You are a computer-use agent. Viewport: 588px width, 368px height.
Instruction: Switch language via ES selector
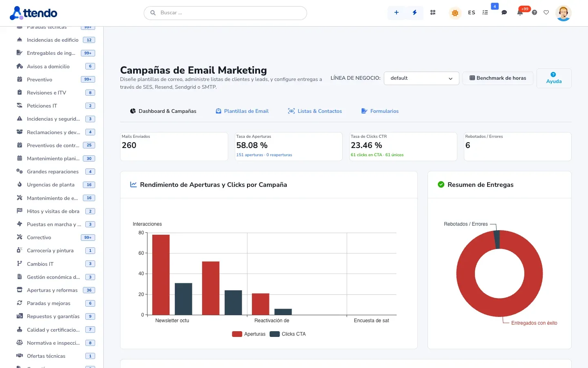click(472, 13)
